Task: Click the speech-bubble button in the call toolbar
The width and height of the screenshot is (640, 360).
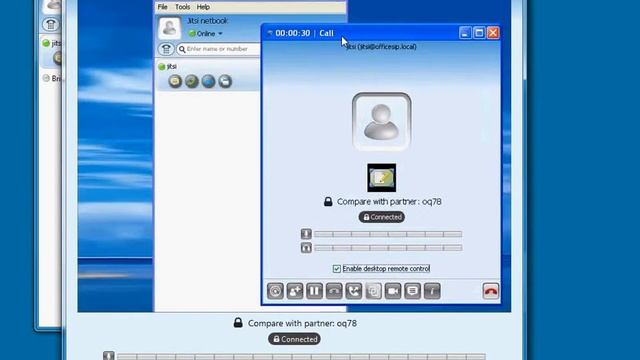Action: [x=413, y=291]
